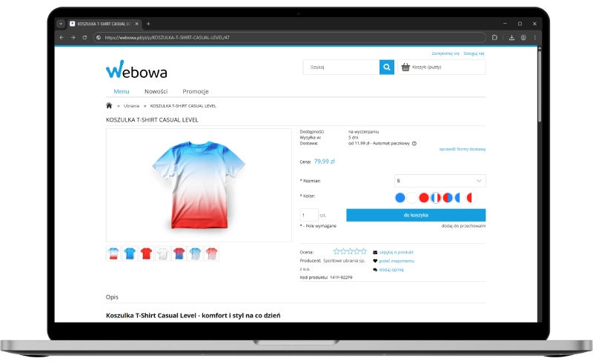Rate product with the third star
The image size is (593, 364).
(350, 251)
